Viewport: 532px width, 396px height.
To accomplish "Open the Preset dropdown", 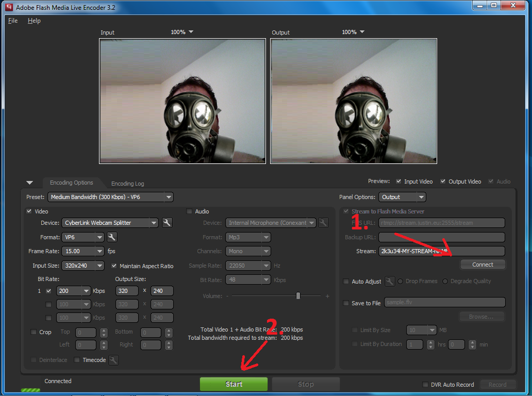I will coord(111,197).
